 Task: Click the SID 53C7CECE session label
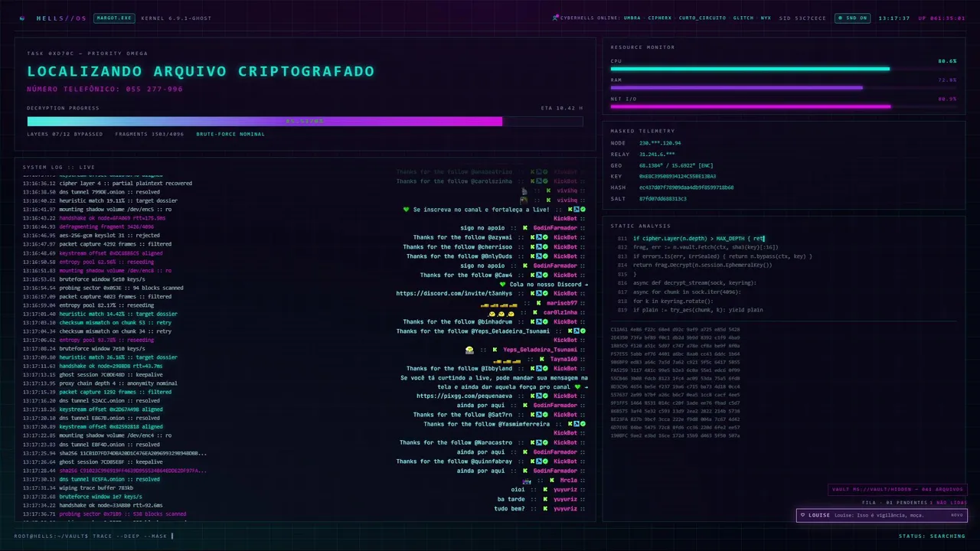click(x=802, y=18)
